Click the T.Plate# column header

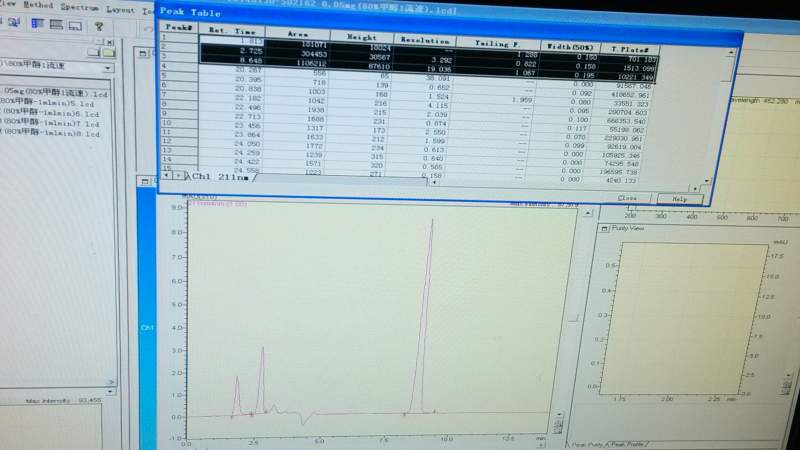[630, 49]
